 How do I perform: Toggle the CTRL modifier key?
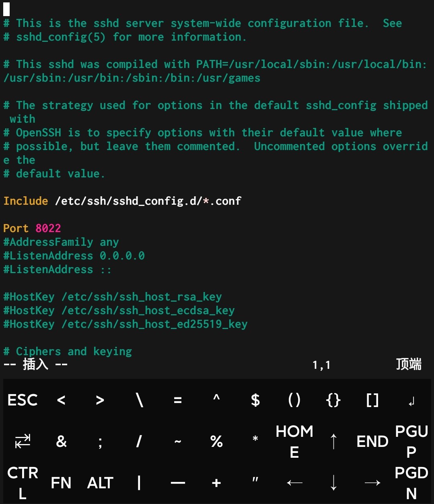pyautogui.click(x=23, y=483)
